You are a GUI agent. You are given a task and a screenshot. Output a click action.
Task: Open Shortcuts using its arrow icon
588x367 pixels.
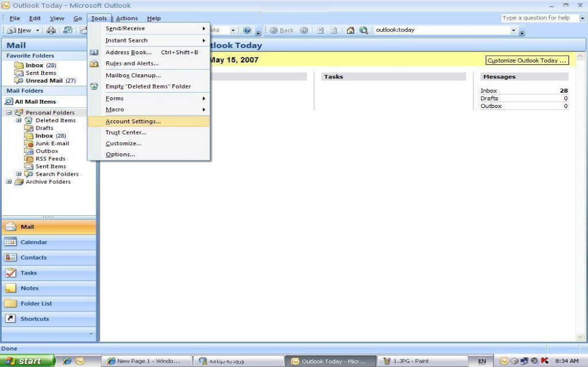(x=11, y=319)
